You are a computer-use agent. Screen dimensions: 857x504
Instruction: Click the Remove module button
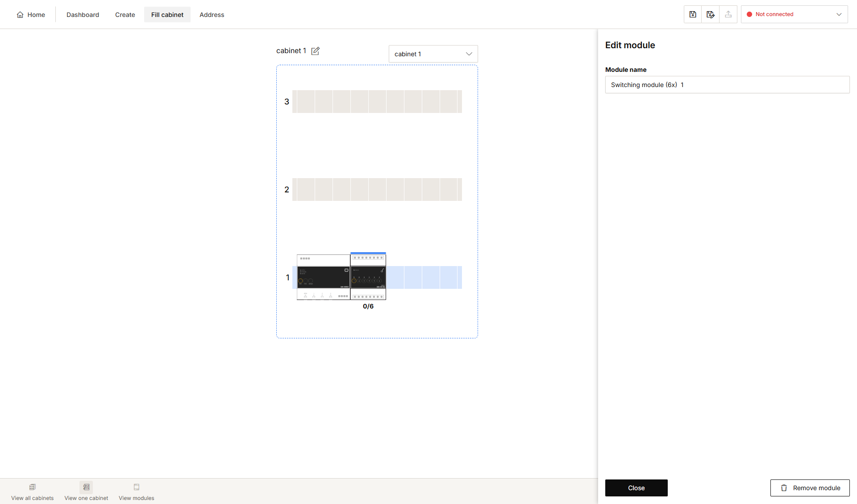810,488
